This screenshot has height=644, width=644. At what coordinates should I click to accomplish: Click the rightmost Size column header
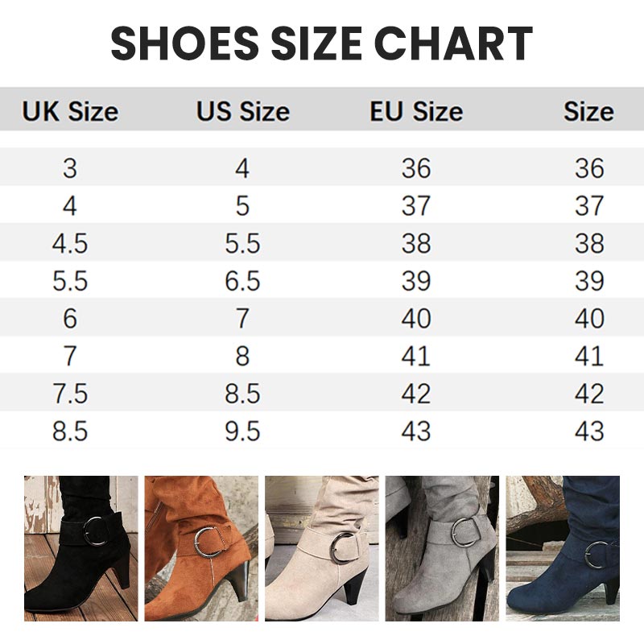tap(588, 111)
